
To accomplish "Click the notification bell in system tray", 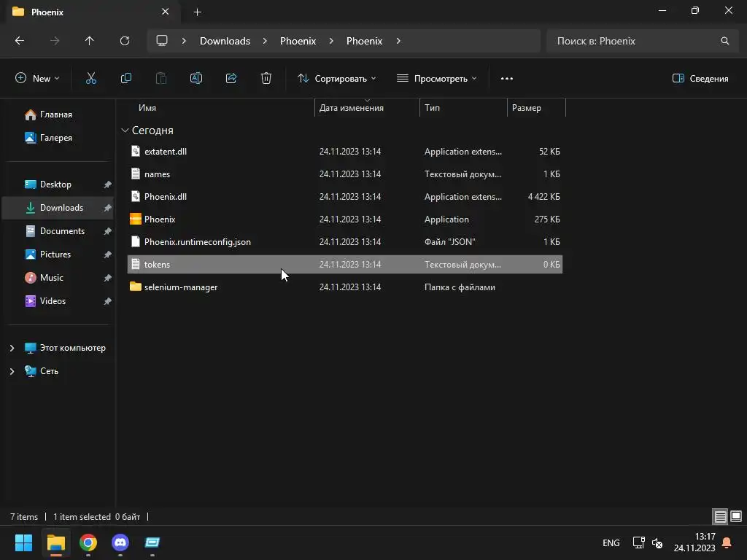I will tap(727, 542).
